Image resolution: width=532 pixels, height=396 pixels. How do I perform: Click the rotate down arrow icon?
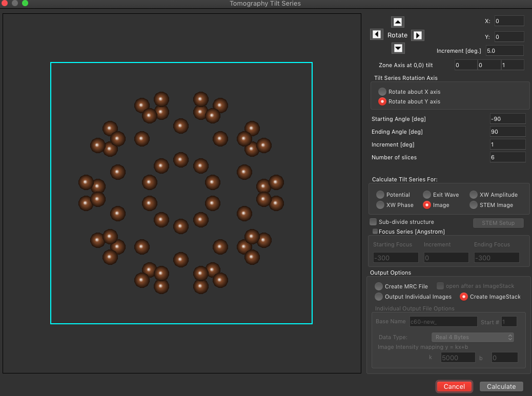[x=398, y=48]
